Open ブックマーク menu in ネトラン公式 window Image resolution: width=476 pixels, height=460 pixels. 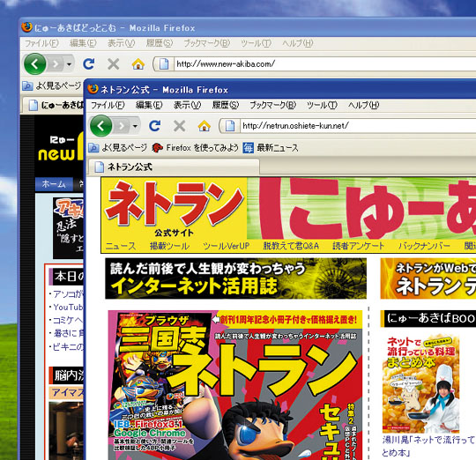pyautogui.click(x=272, y=105)
